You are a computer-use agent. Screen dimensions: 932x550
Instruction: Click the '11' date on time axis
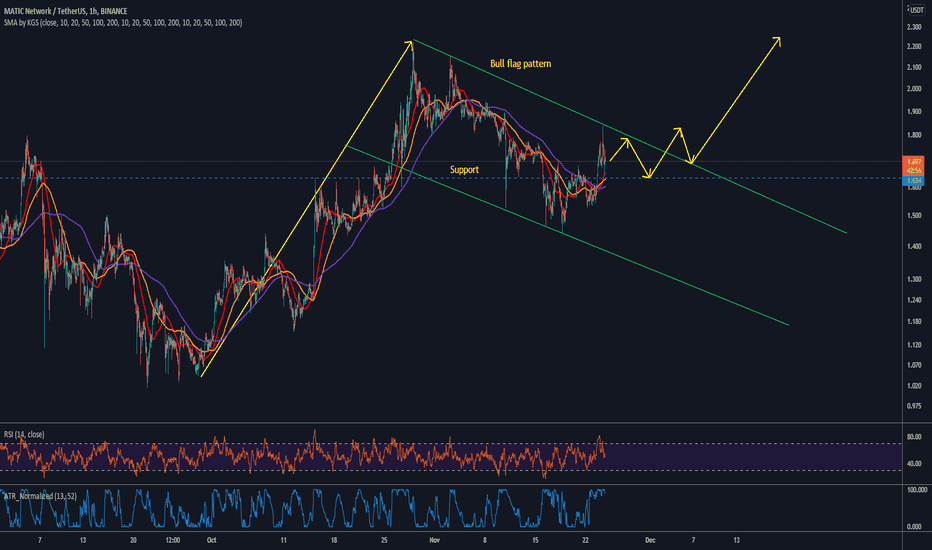(x=284, y=540)
